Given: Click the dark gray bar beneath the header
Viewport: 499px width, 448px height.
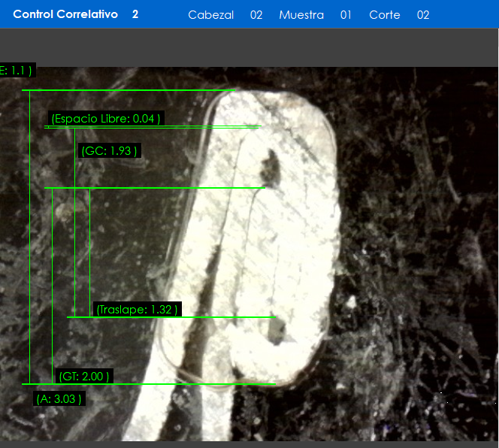Looking at the screenshot, I should point(249,47).
